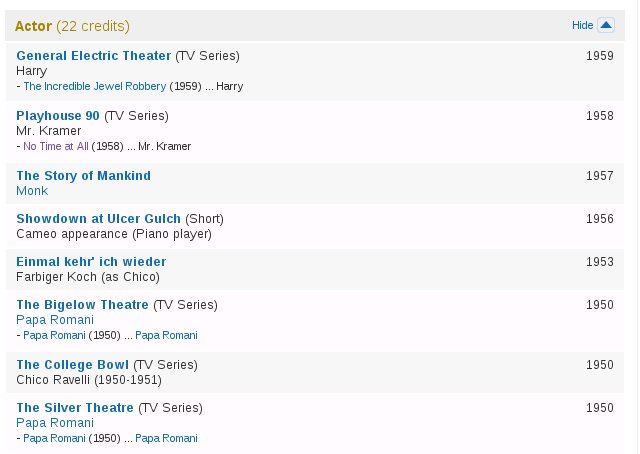Open The Bigelow Theatre title link
Screen dimensions: 640x454
point(82,305)
